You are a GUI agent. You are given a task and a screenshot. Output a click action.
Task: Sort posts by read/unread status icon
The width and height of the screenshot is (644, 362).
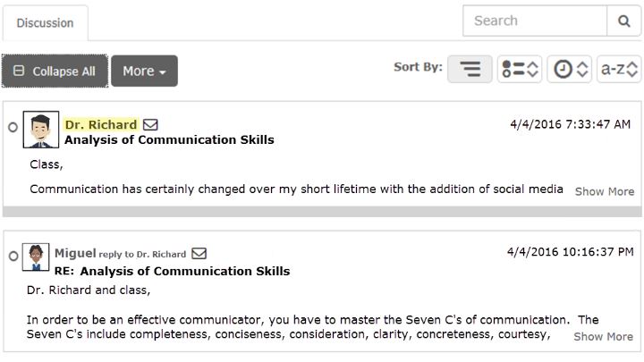click(x=520, y=69)
